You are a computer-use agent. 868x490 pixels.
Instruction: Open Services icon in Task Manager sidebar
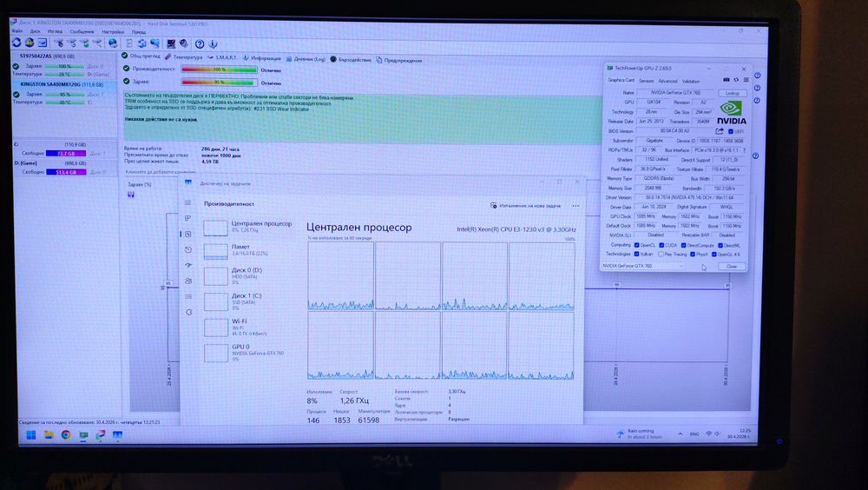pos(188,312)
